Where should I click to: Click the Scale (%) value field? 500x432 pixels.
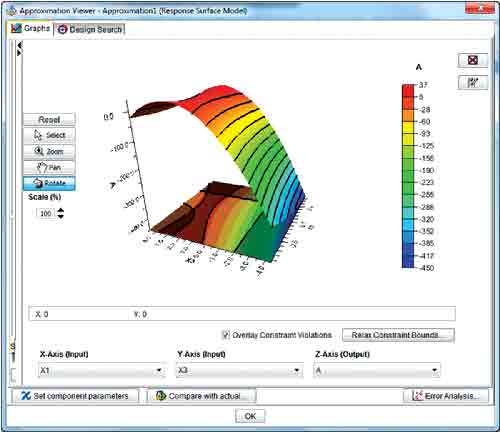[x=46, y=213]
